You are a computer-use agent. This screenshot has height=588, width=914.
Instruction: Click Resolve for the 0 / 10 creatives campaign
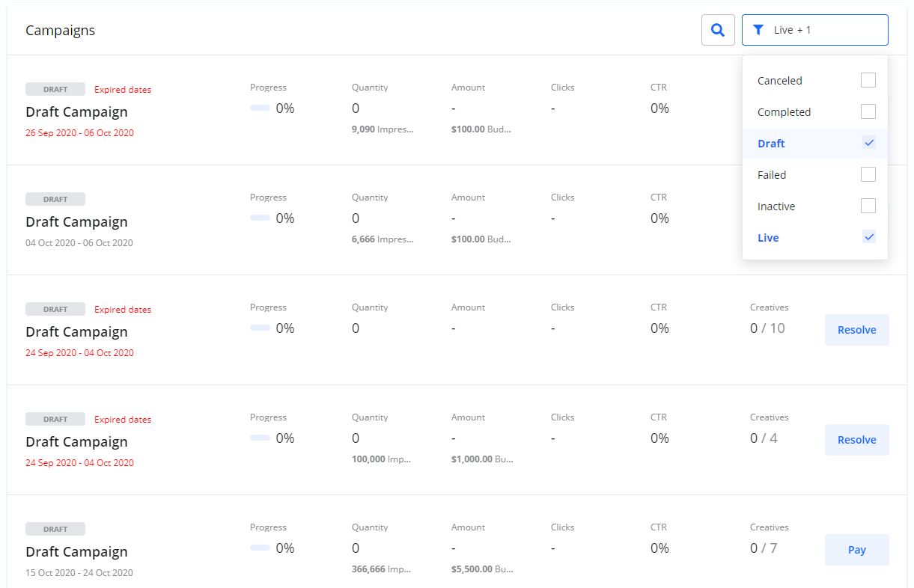point(856,330)
